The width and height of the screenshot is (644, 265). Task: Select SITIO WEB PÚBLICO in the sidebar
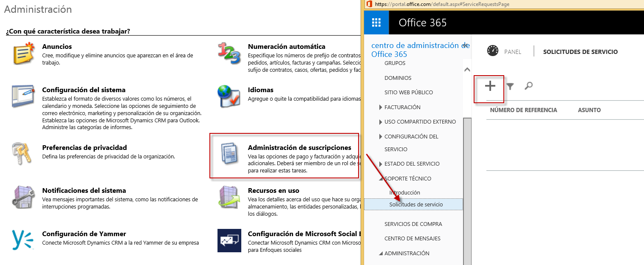pyautogui.click(x=409, y=93)
